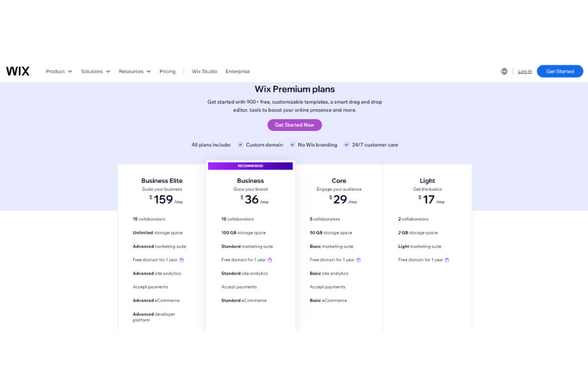Click the Log In link
The height and width of the screenshot is (392, 588).
[x=525, y=71]
